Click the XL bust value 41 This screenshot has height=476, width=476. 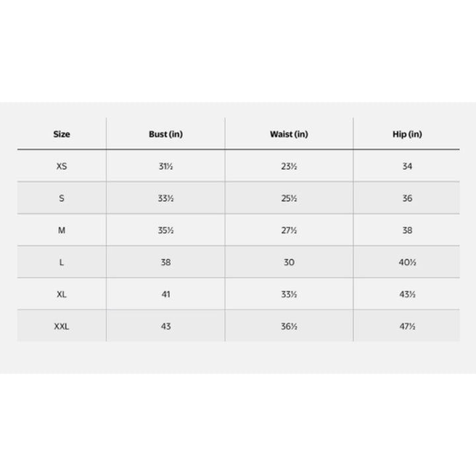166,294
